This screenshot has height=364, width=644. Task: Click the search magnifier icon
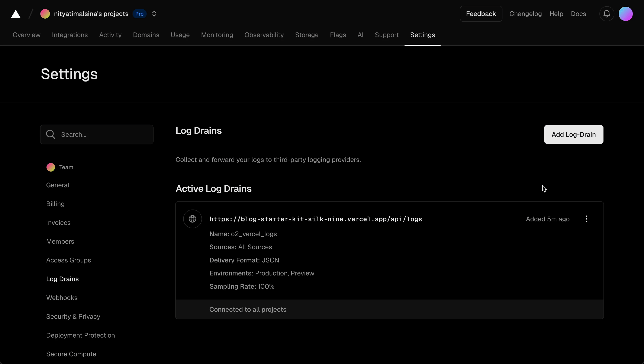pos(50,134)
